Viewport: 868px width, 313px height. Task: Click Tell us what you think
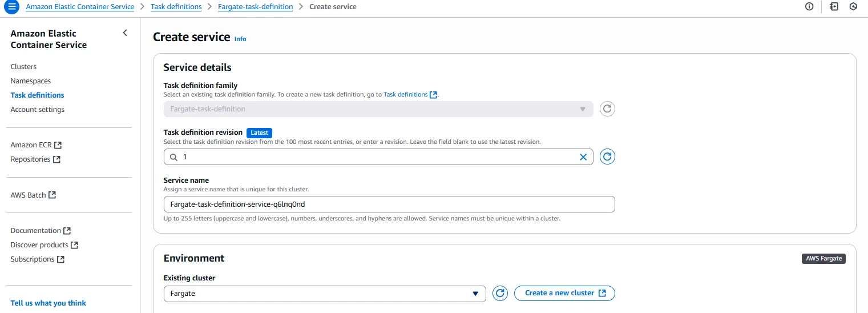pyautogui.click(x=49, y=303)
